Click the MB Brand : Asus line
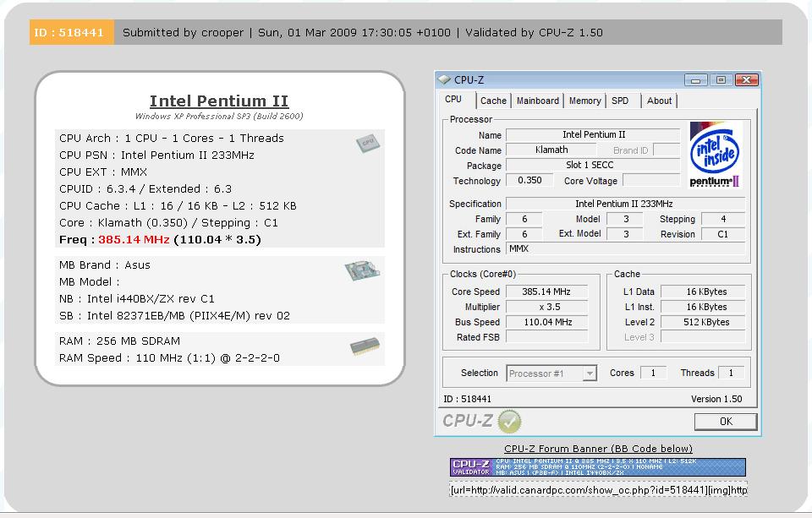This screenshot has width=812, height=518. pyautogui.click(x=105, y=265)
